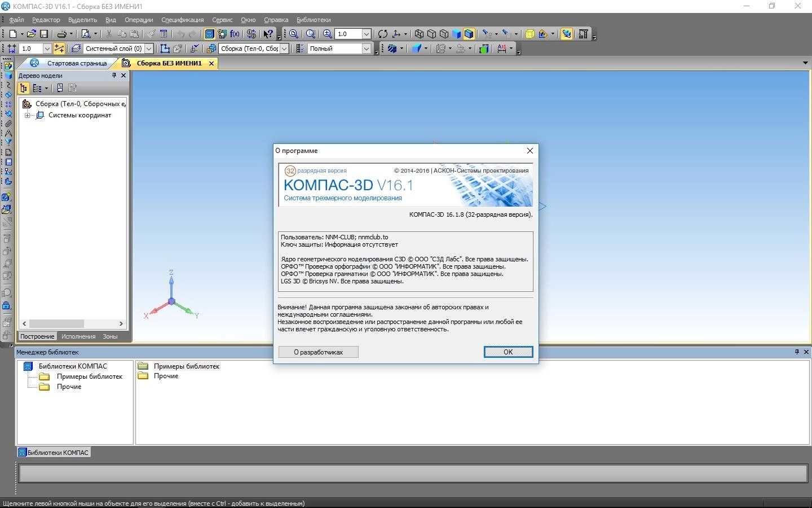Screen dimensions: 812x508
Task: Expand the Системы координат tree node
Action: [x=27, y=115]
